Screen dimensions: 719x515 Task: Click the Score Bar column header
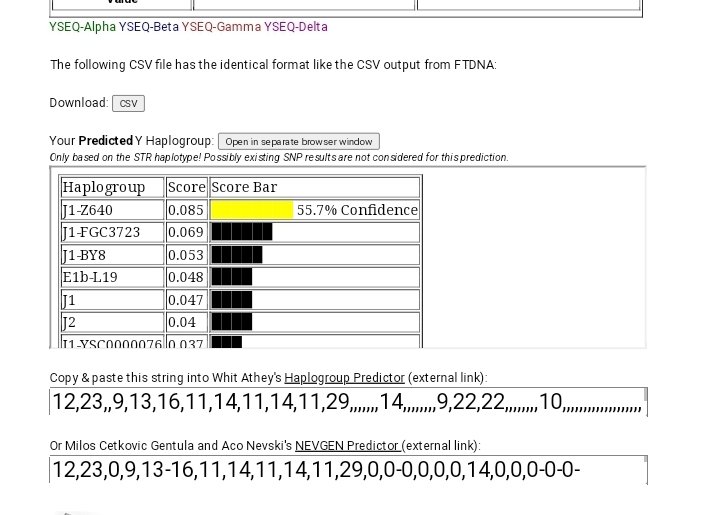coord(315,187)
